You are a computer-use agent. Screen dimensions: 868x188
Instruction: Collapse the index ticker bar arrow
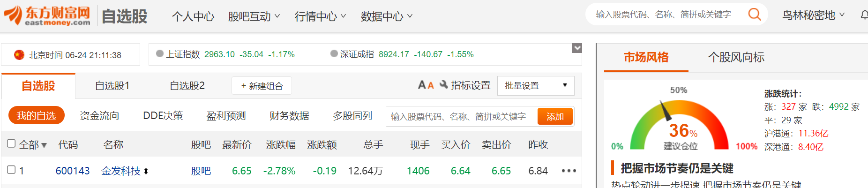577,48
